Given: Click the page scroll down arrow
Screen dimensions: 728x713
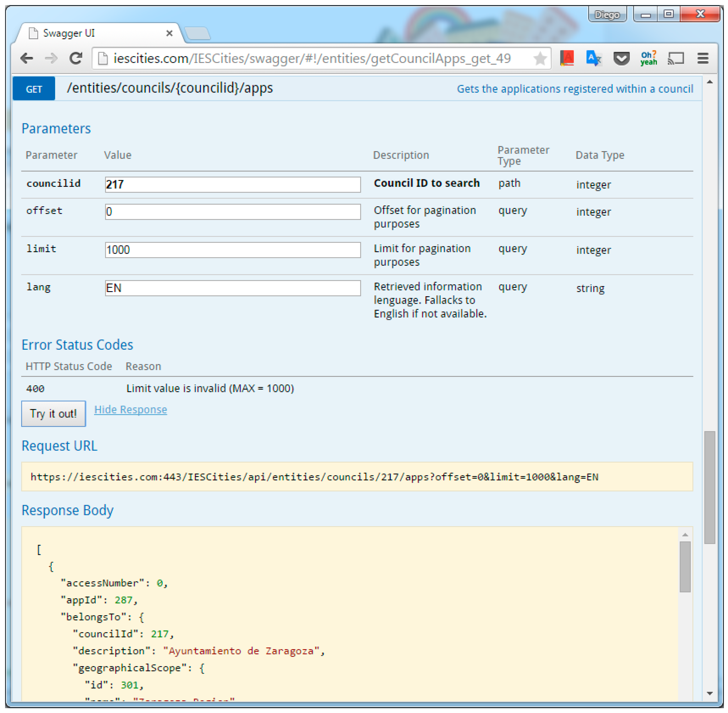Looking at the screenshot, I should point(709,694).
